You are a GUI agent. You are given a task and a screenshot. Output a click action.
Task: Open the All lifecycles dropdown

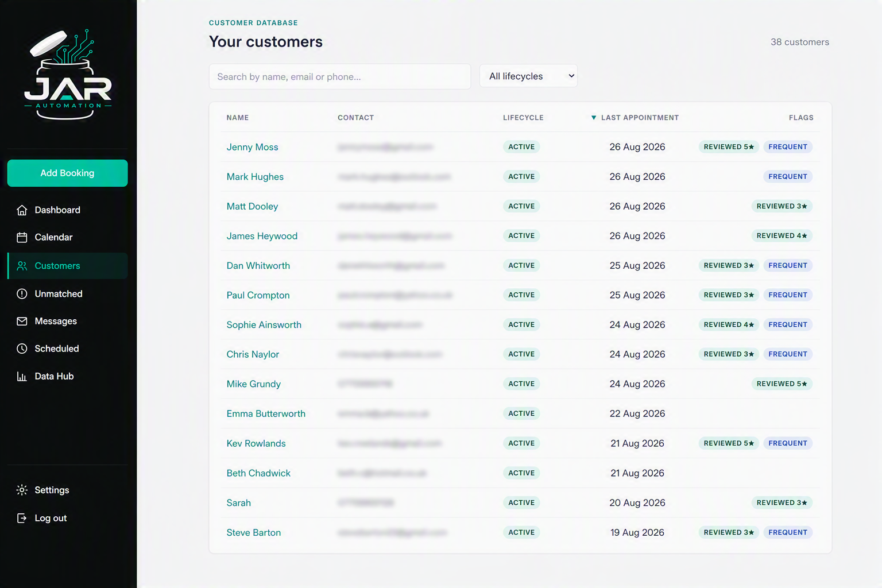tap(528, 76)
